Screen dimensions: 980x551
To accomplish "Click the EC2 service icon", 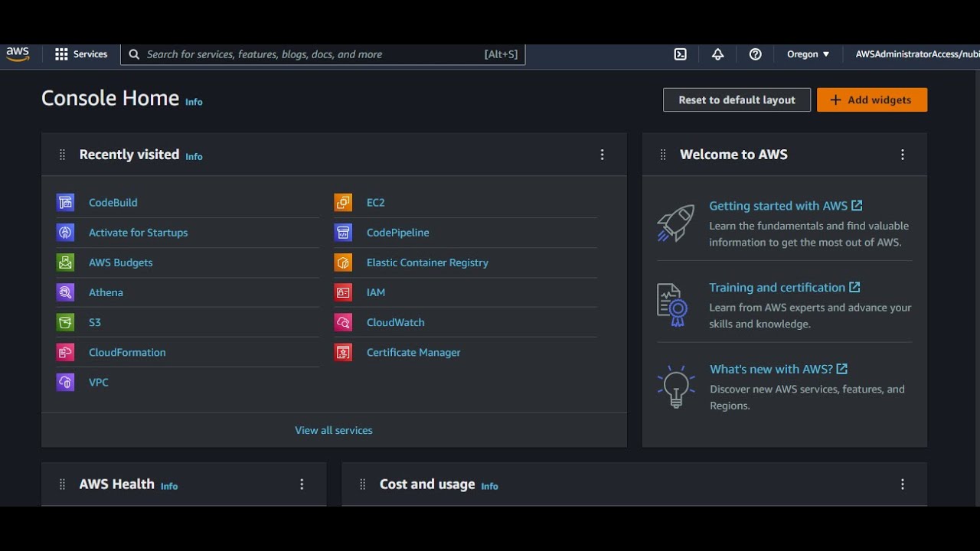I will (x=343, y=203).
